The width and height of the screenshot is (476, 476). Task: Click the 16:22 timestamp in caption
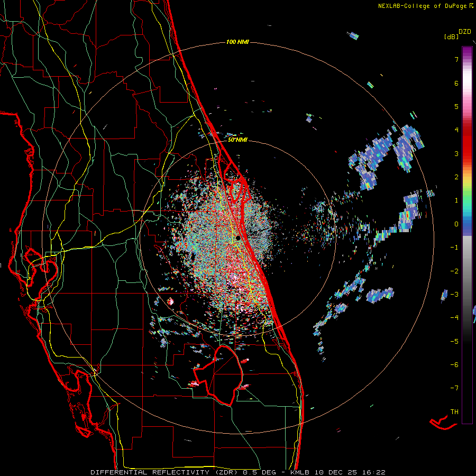374,472
